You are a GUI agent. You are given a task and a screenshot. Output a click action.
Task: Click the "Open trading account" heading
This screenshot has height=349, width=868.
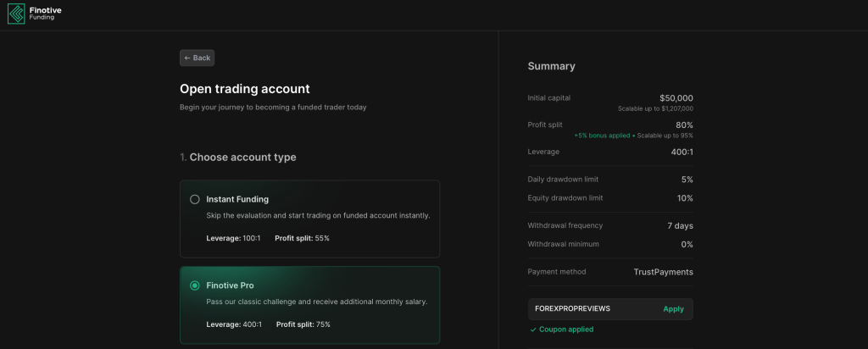click(245, 88)
